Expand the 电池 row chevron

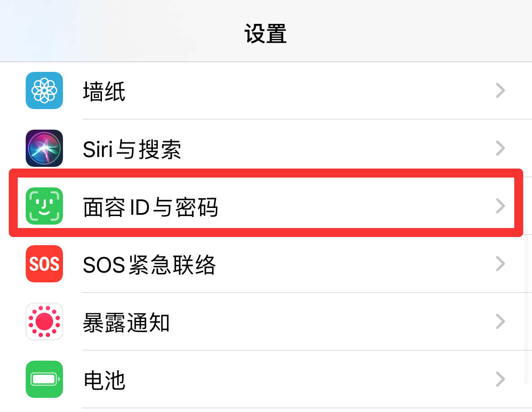(x=500, y=379)
